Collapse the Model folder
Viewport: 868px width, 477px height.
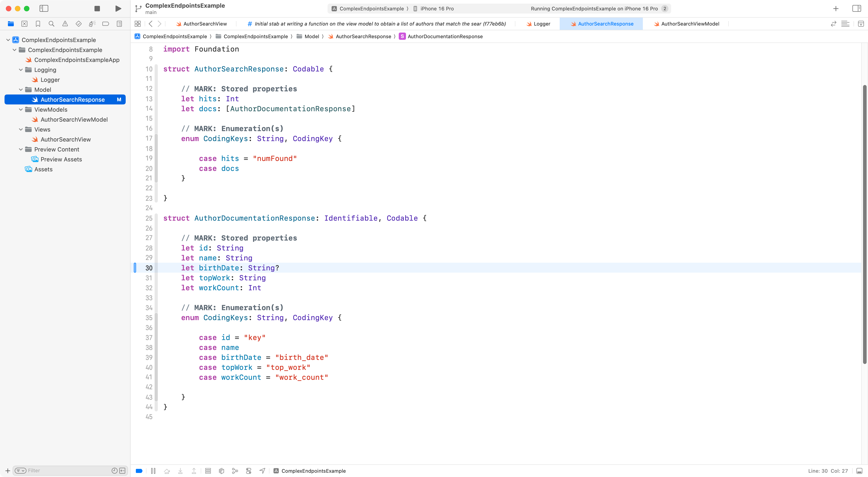click(21, 90)
